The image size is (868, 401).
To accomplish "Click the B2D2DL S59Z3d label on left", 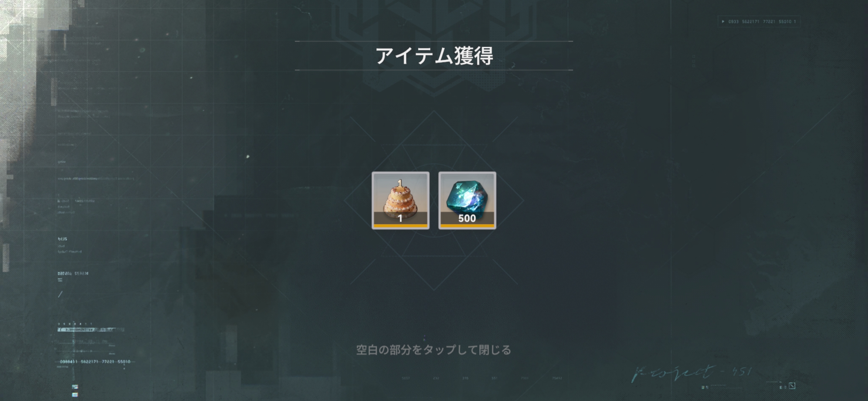I will (x=73, y=274).
